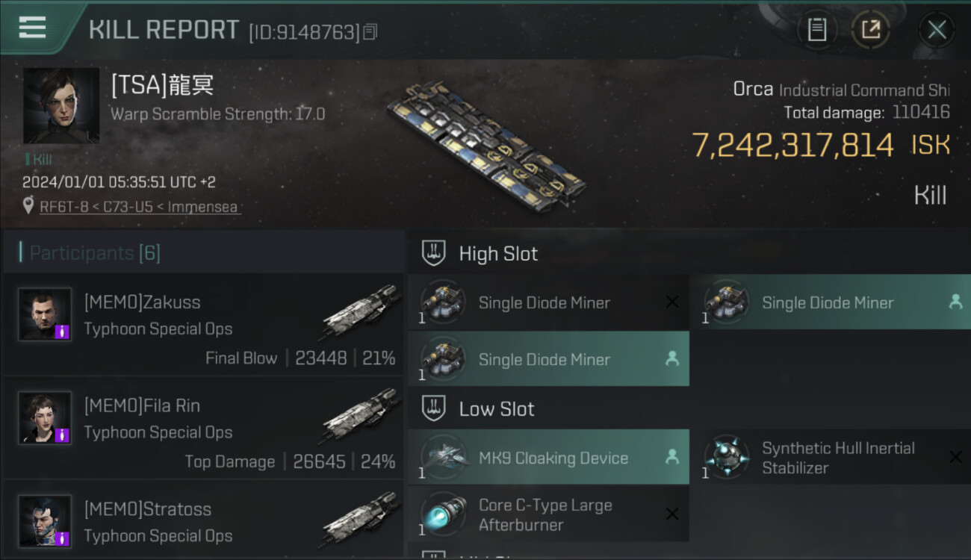This screenshot has width=971, height=560.
Task: Open Stratoss participant portrait
Action: coord(45,520)
